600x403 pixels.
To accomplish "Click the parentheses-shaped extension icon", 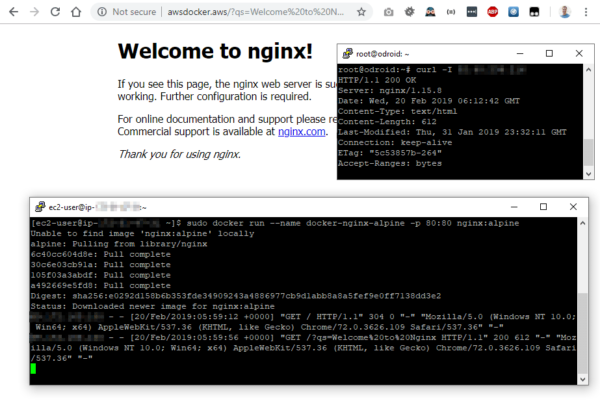I will pyautogui.click(x=451, y=12).
